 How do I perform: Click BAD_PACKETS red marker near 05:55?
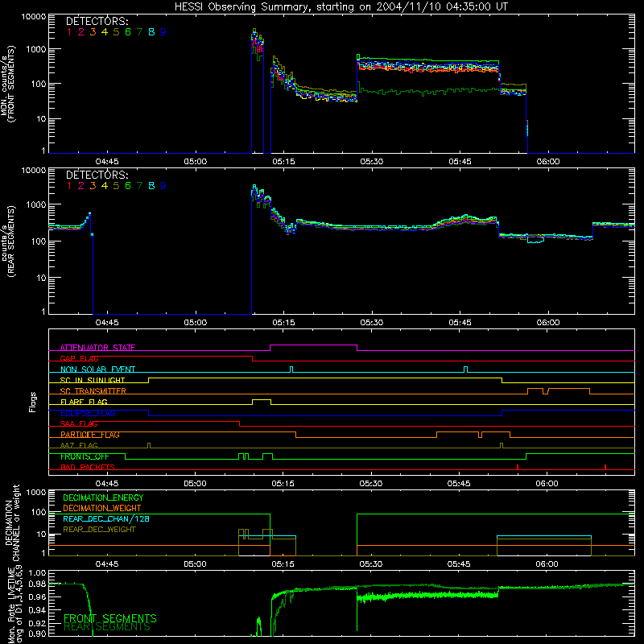coord(518,467)
